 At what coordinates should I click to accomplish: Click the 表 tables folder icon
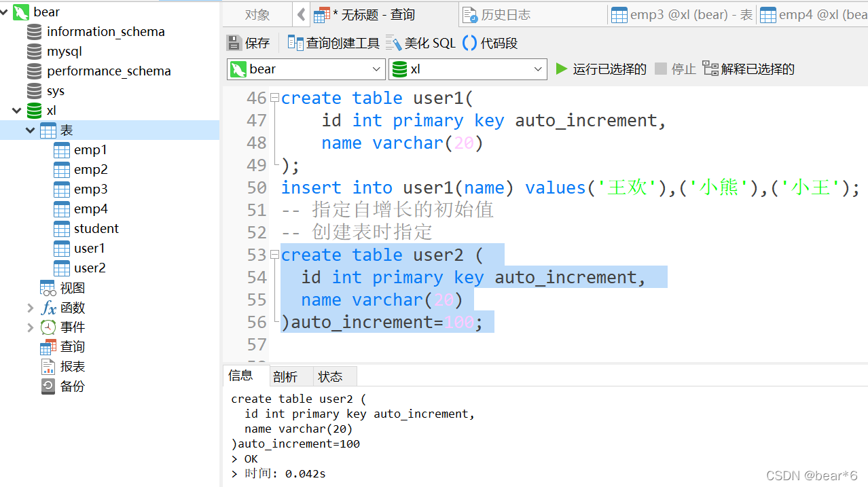point(48,130)
